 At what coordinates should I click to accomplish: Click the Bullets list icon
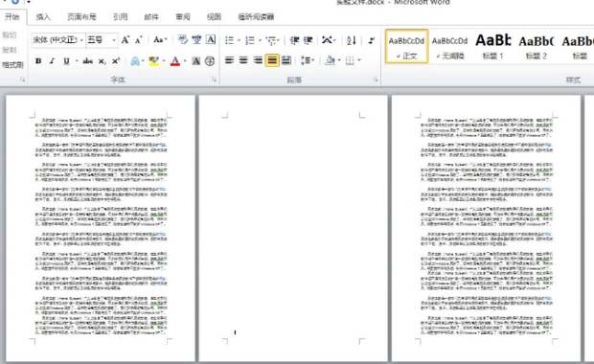(x=229, y=40)
